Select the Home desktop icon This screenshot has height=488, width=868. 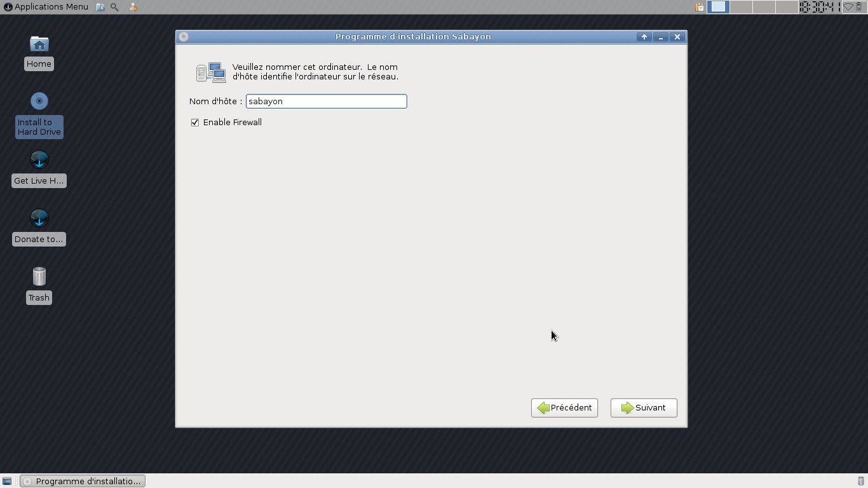pyautogui.click(x=39, y=53)
